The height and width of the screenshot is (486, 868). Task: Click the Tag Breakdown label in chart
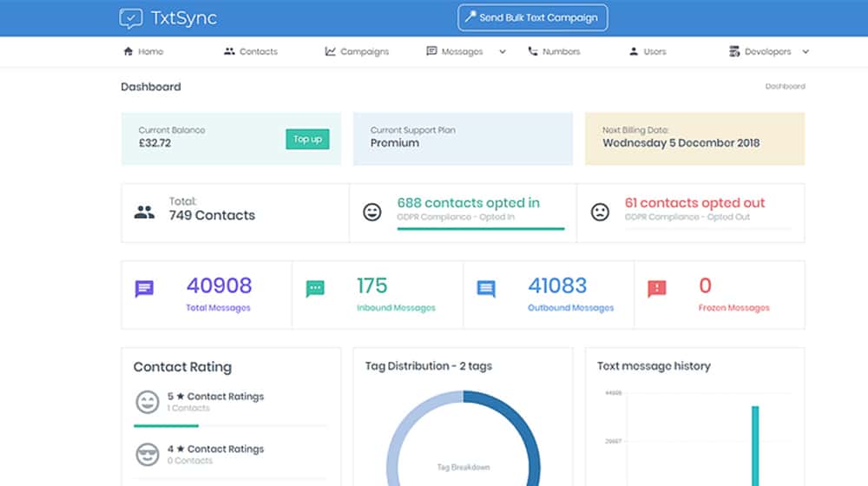[x=464, y=467]
